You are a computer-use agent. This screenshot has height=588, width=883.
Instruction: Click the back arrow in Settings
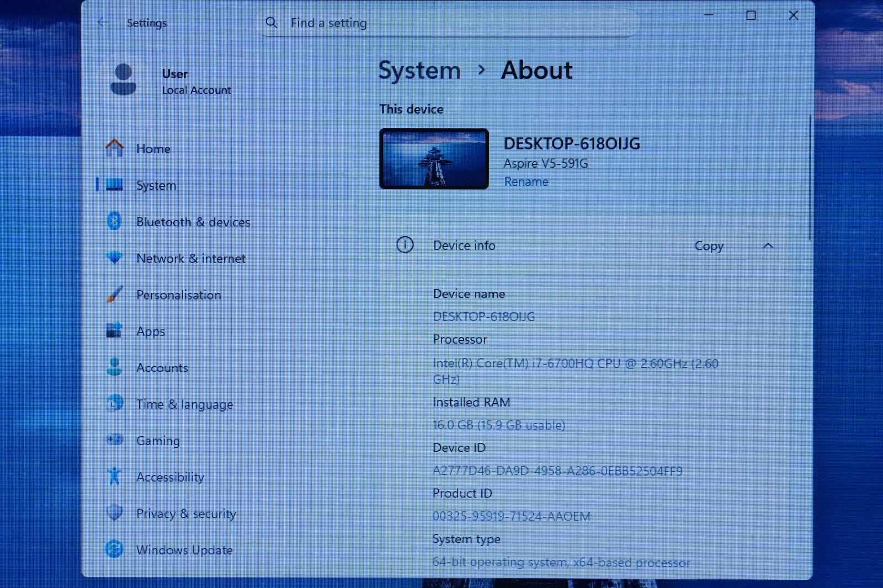coord(103,23)
